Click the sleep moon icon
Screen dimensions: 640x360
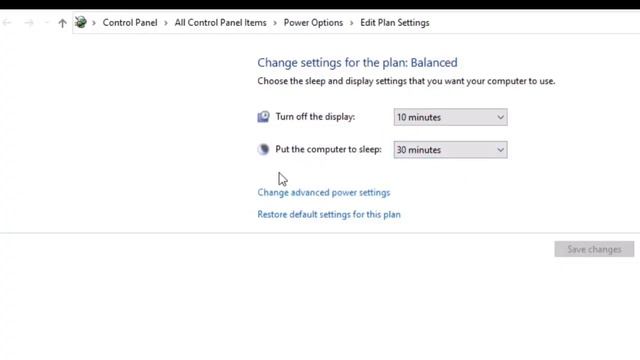coord(263,149)
